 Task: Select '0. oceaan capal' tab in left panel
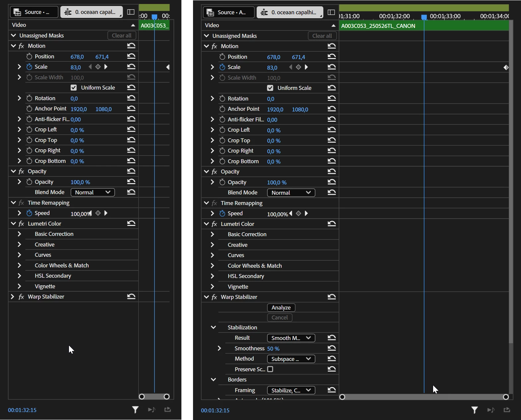92,12
